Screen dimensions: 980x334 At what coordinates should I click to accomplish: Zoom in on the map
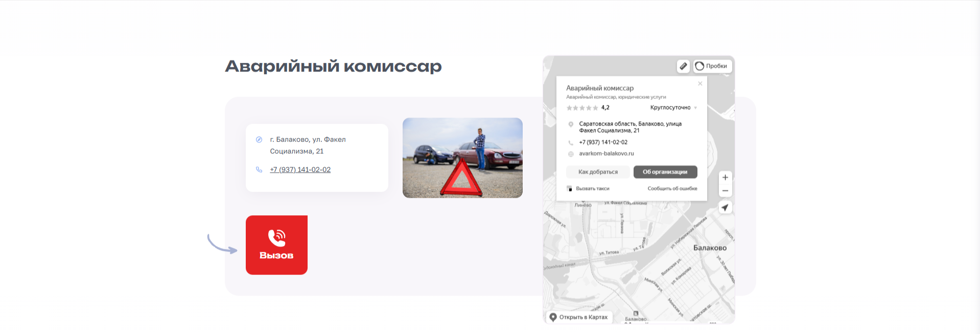[725, 177]
